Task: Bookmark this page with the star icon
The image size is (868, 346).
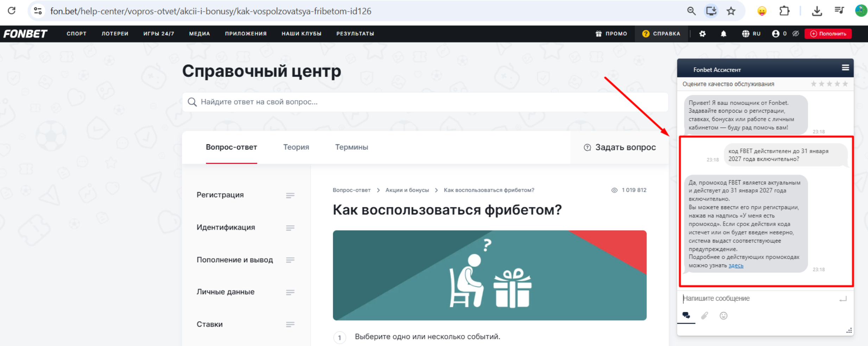Action: click(x=731, y=11)
